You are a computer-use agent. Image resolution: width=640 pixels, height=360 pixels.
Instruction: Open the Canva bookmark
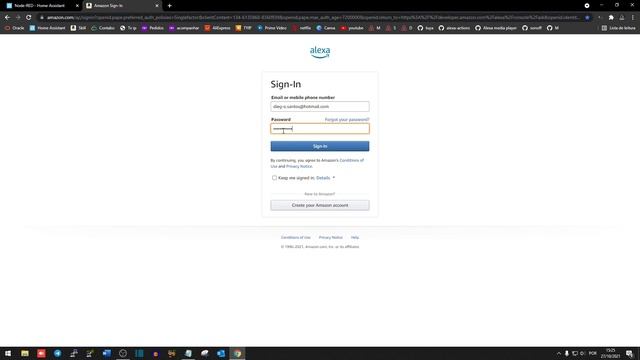326,28
